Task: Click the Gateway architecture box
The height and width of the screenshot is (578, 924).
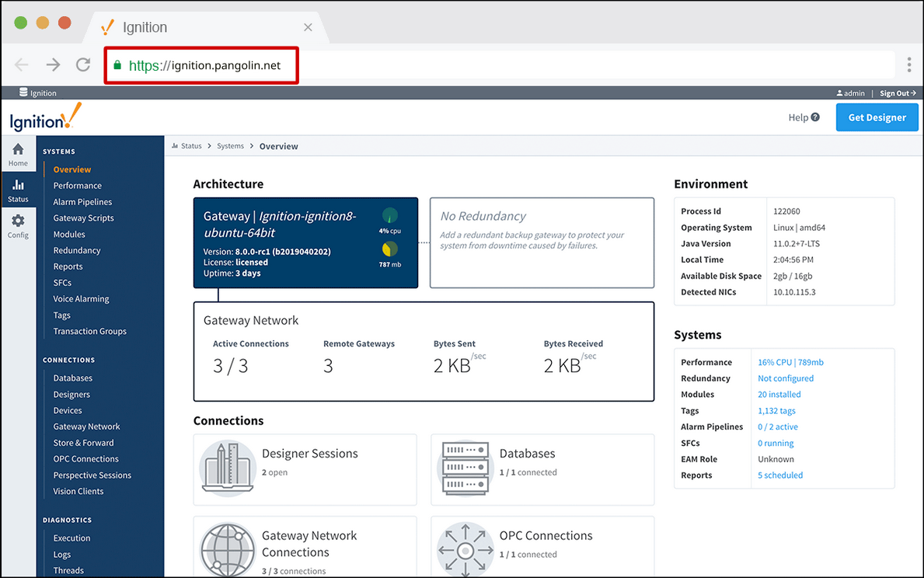Action: [306, 242]
